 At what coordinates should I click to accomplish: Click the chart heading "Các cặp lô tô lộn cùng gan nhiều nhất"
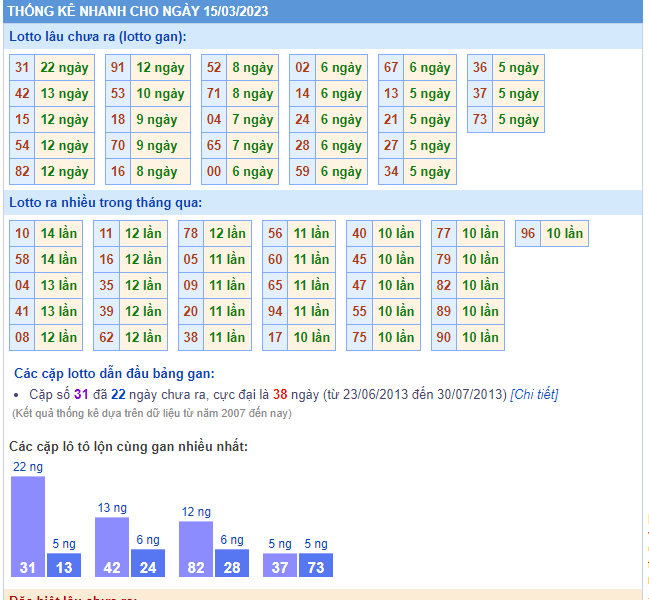tap(128, 446)
